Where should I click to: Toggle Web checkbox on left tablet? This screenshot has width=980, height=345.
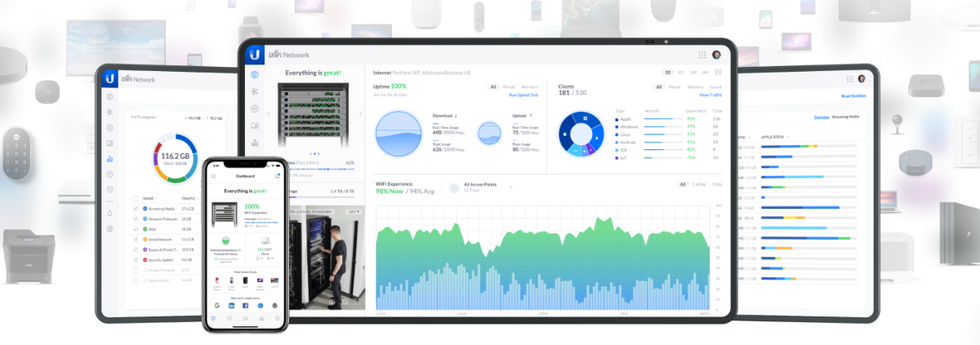point(136,229)
